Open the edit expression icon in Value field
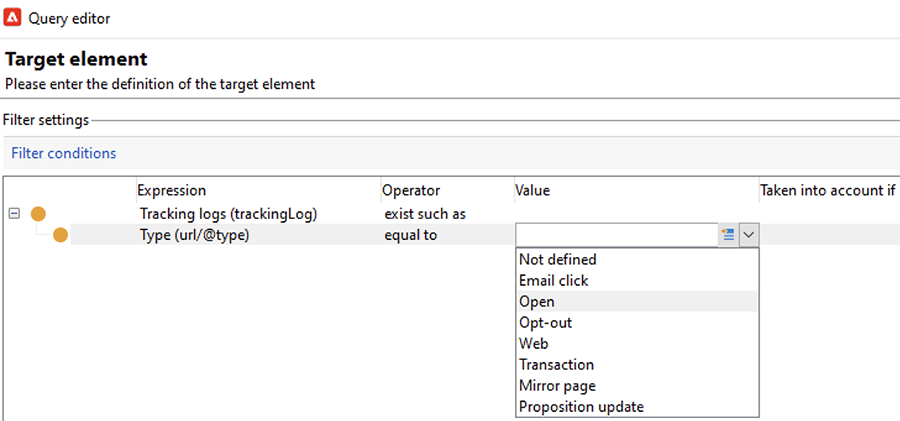Viewport: 900px width, 421px height. (x=727, y=235)
